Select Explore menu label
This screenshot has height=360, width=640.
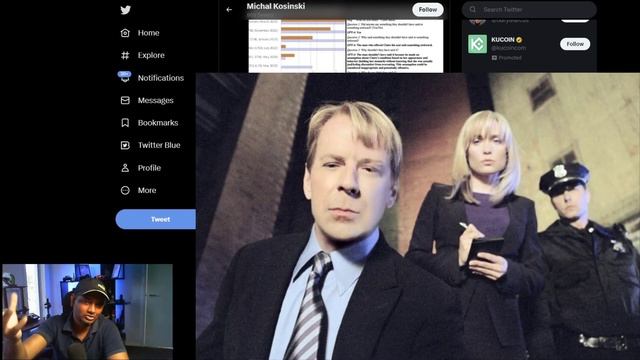(x=151, y=55)
